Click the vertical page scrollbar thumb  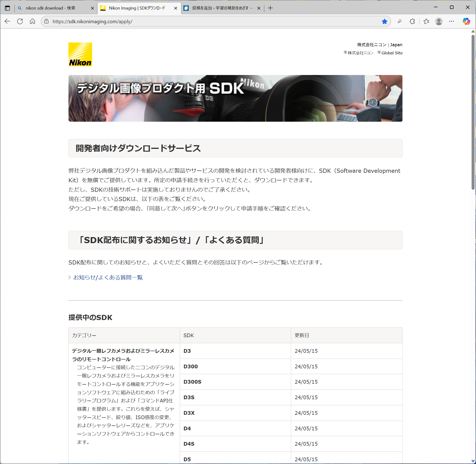(x=473, y=112)
